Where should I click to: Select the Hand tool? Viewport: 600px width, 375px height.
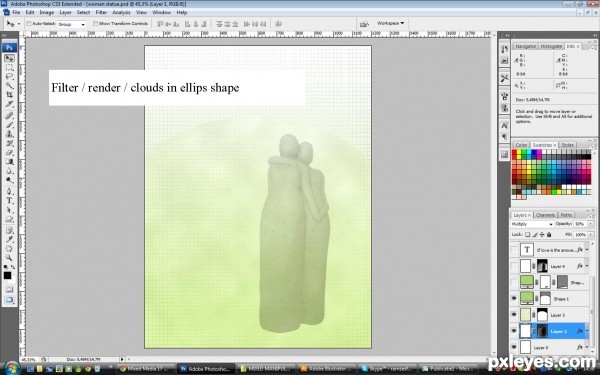10,249
